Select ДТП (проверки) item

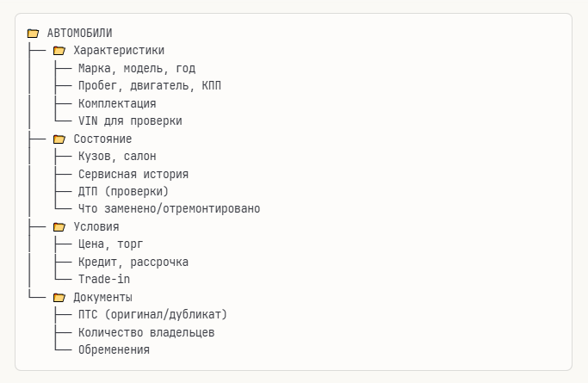tap(123, 191)
